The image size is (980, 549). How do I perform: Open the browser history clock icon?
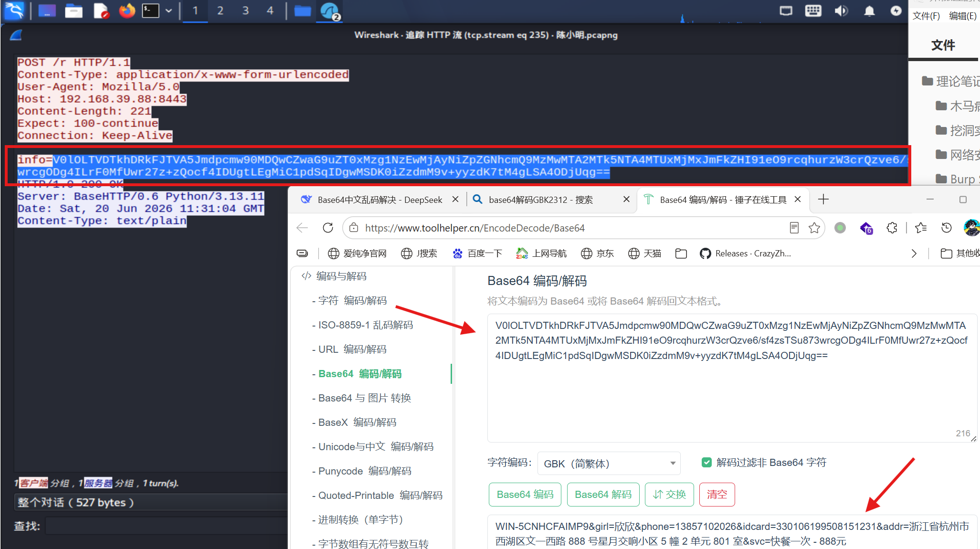tap(947, 228)
